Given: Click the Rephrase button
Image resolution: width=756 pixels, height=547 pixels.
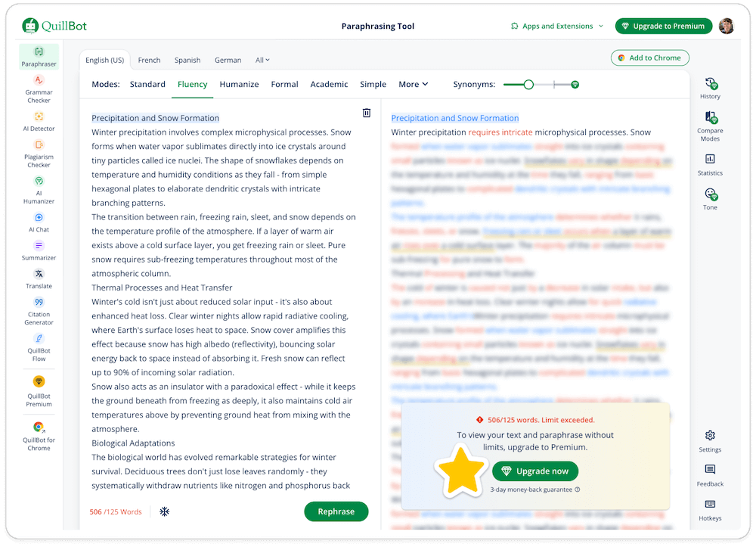Looking at the screenshot, I should pos(336,511).
